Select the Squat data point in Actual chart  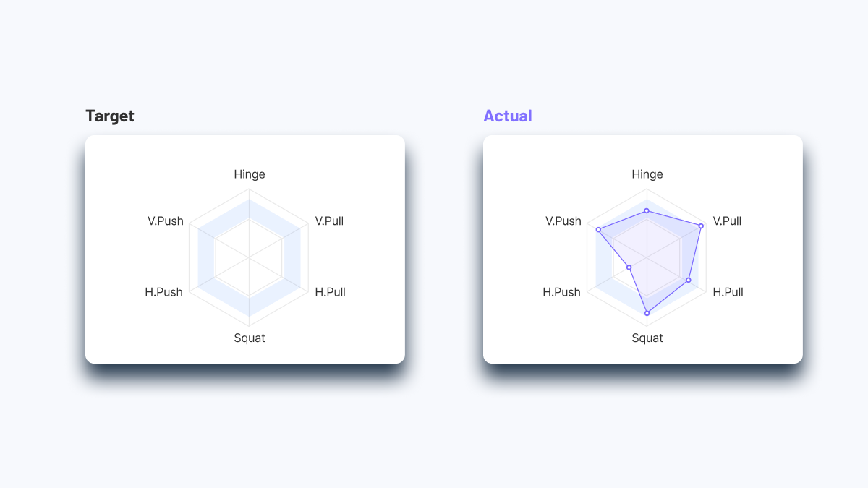click(647, 313)
